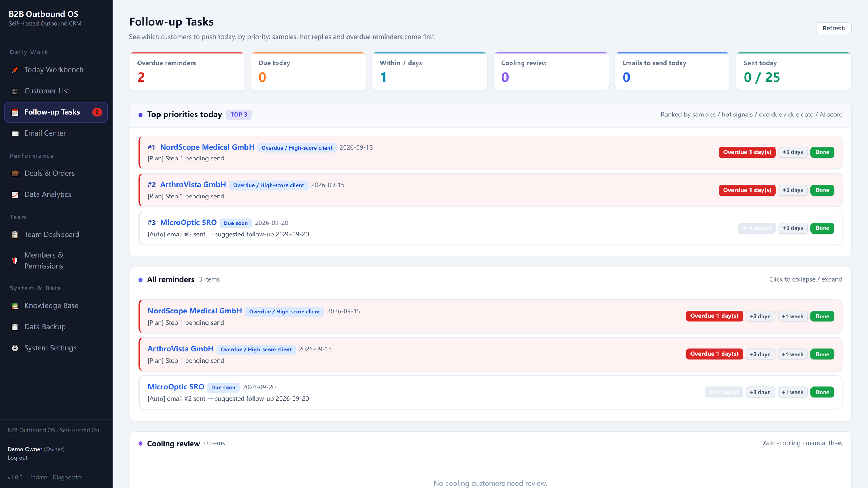Screen dimensions: 868x488
Task: Snooze #3 MicroOptic top priority +3 days
Action: tap(793, 228)
